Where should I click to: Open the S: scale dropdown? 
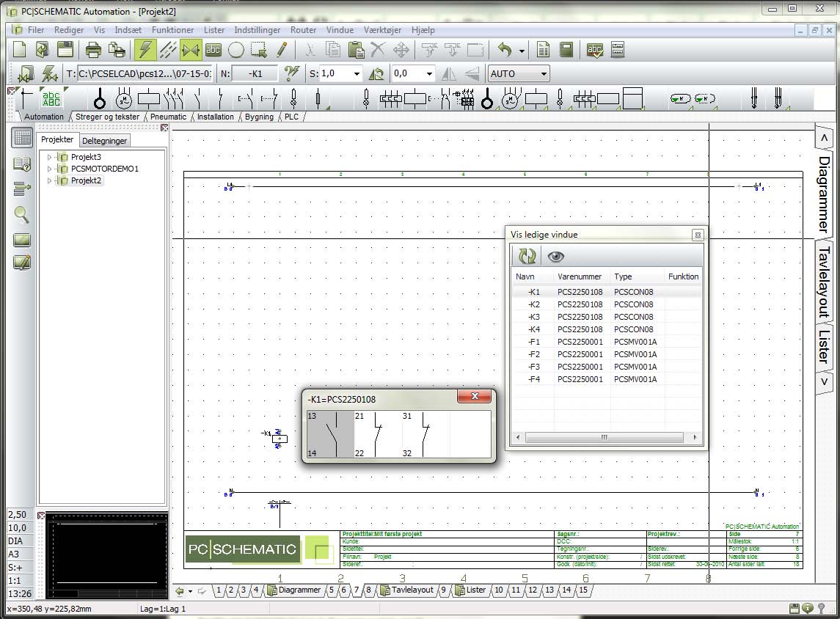coord(357,74)
